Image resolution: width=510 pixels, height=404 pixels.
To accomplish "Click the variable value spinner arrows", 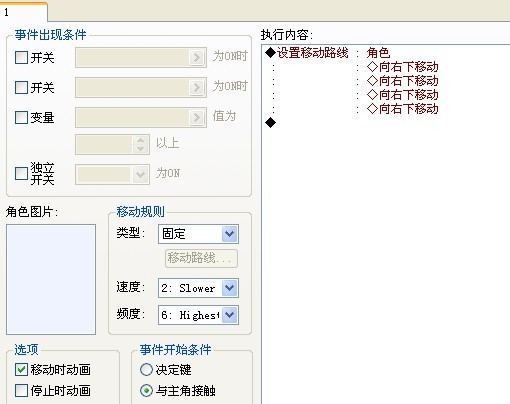I will click(x=140, y=144).
